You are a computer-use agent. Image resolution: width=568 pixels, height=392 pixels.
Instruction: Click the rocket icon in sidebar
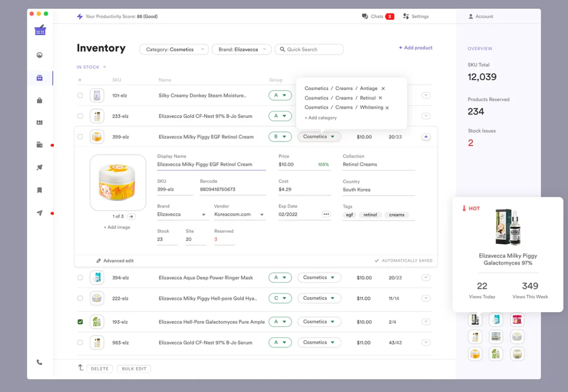pyautogui.click(x=40, y=167)
